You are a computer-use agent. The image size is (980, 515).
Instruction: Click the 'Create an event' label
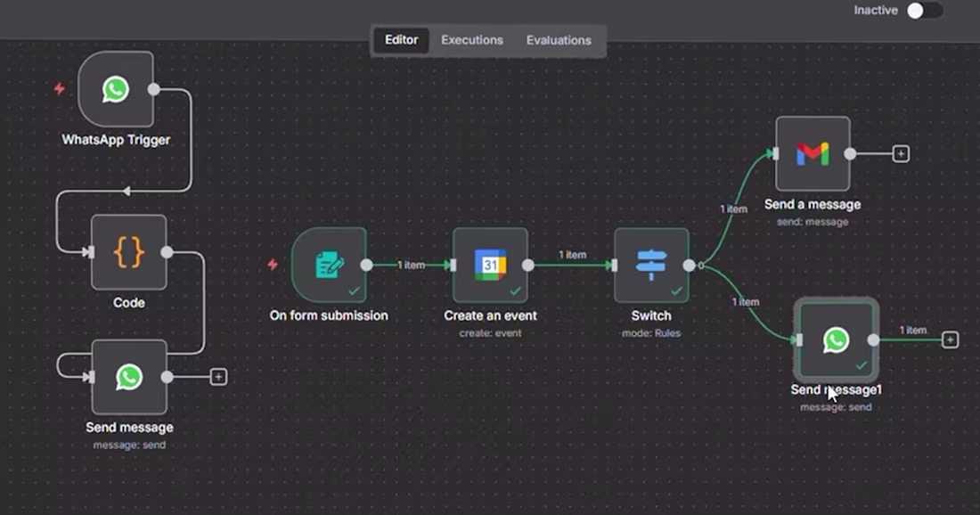click(x=490, y=315)
